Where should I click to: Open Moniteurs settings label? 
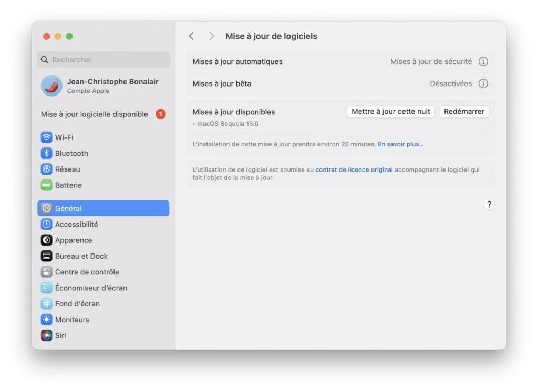coord(72,320)
